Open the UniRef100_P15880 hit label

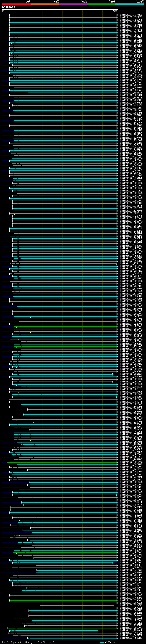pyautogui.click(x=131, y=246)
